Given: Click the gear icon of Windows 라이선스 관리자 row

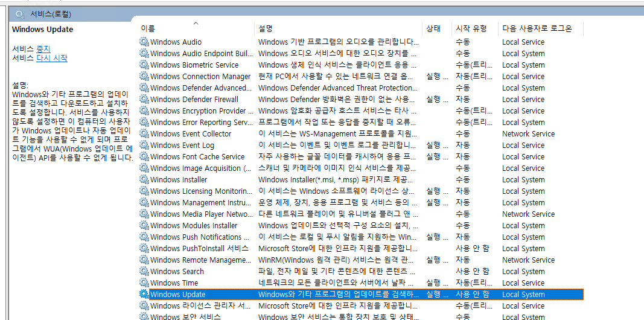Looking at the screenshot, I should point(144,306).
